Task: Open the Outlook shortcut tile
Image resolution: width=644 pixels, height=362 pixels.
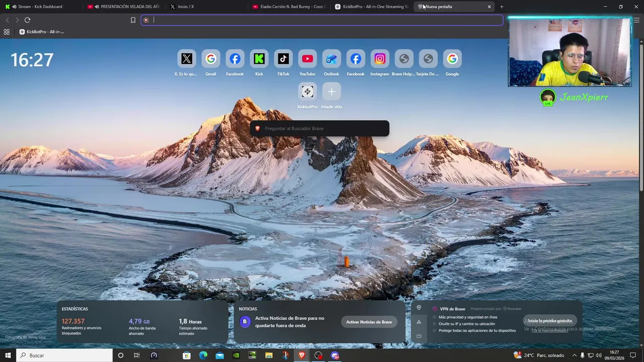Action: point(332,59)
